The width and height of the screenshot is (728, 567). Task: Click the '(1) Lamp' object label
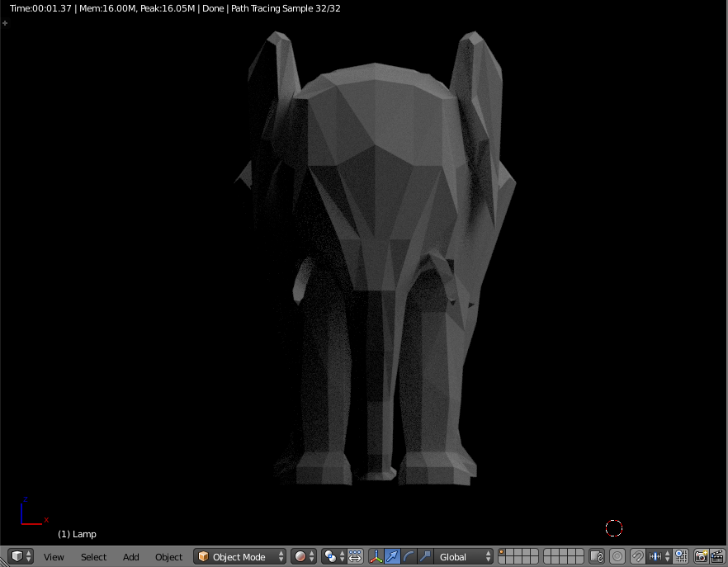[77, 534]
